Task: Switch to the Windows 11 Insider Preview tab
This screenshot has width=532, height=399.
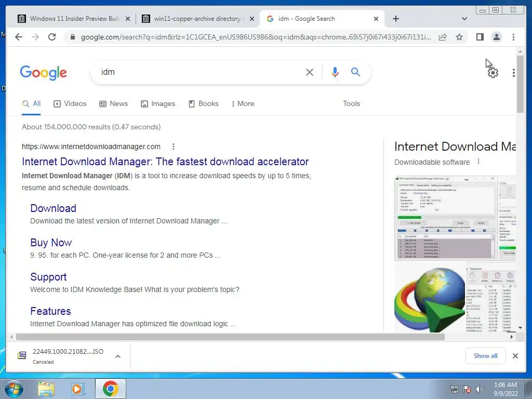Action: coord(73,19)
